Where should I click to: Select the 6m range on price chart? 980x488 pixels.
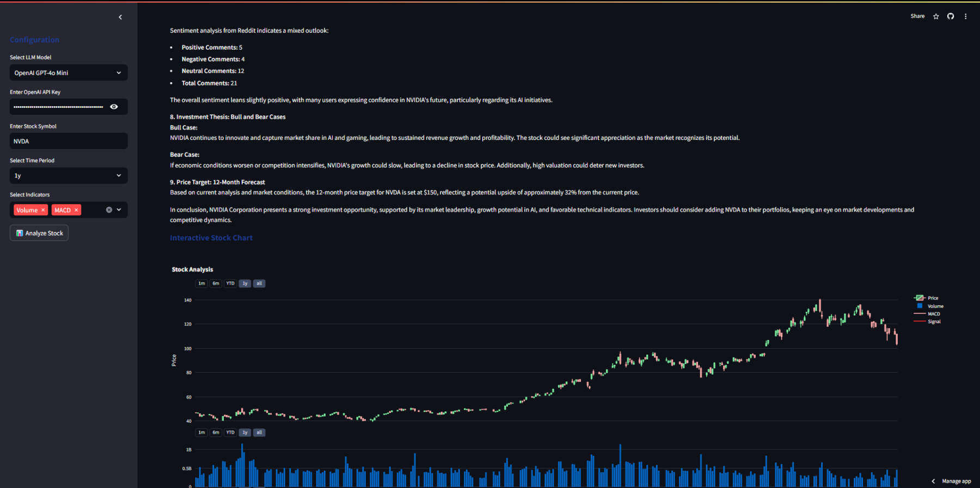pos(216,283)
